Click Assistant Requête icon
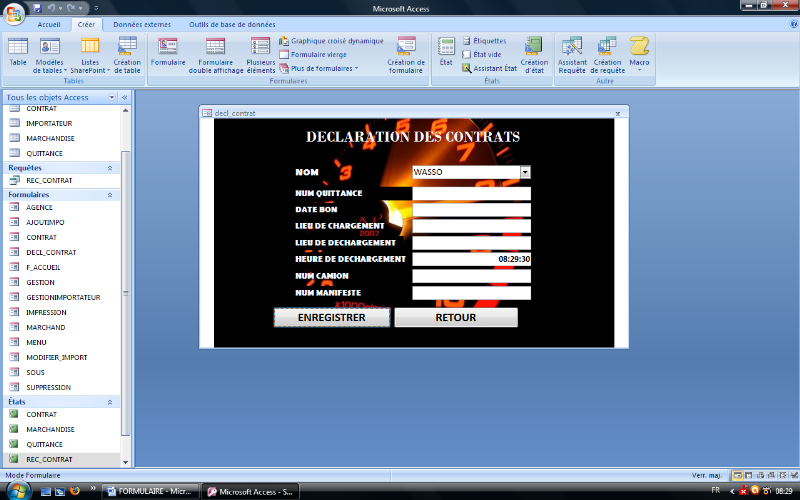Image resolution: width=800 pixels, height=500 pixels. point(572,56)
